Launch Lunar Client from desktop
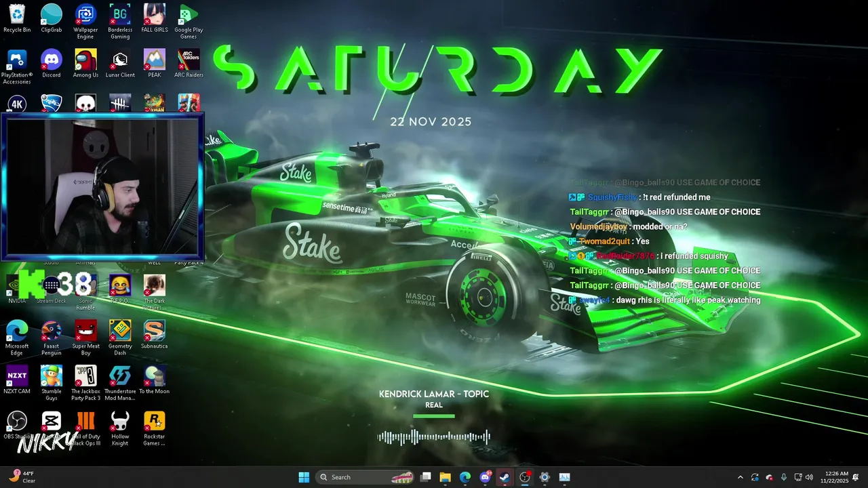This screenshot has width=868, height=488. 120,64
